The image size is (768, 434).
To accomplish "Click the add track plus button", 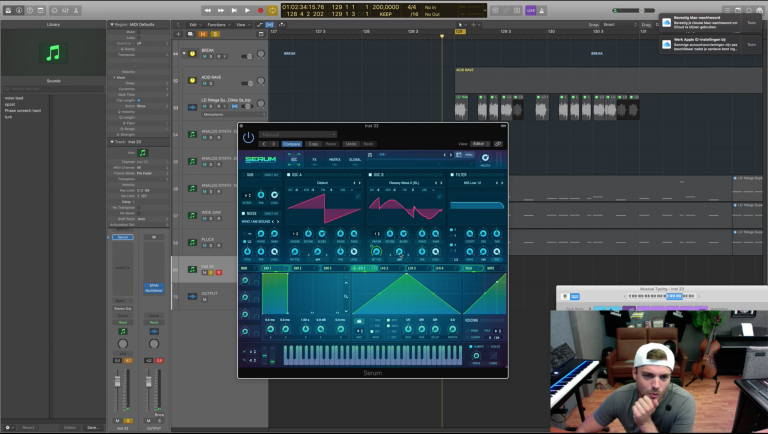I will [178, 34].
